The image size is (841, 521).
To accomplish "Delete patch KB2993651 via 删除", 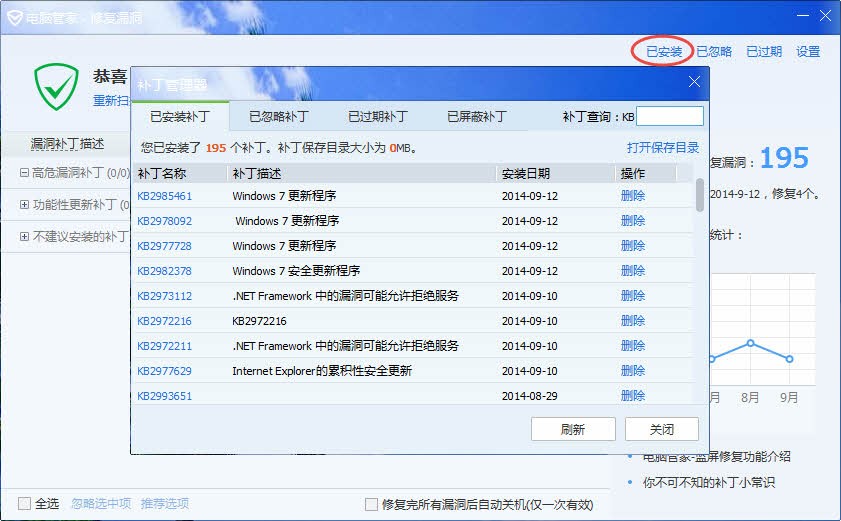I will pyautogui.click(x=633, y=395).
